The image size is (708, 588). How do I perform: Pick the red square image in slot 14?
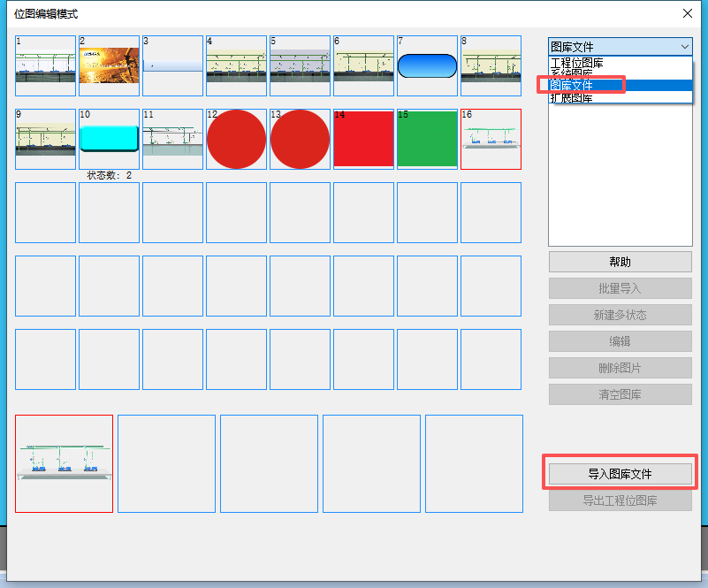click(x=363, y=139)
